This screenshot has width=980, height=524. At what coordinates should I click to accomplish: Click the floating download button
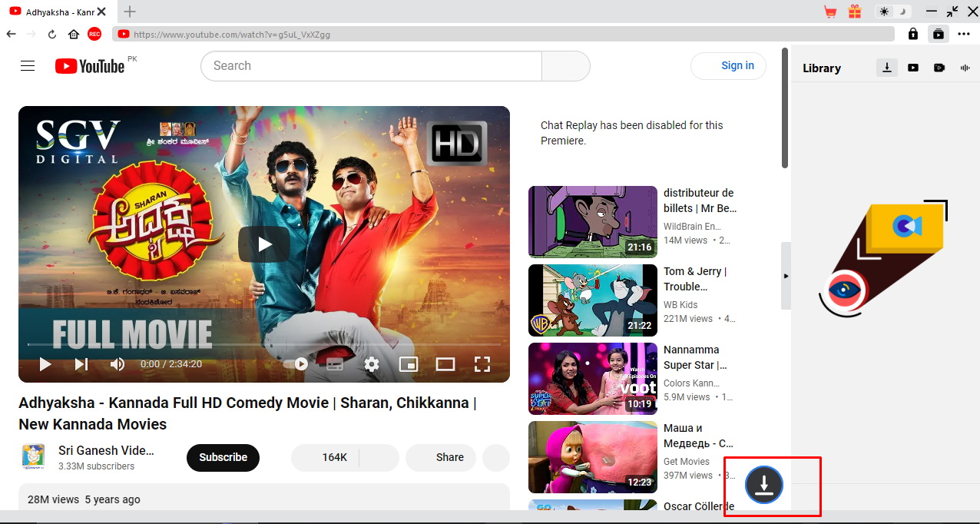tap(763, 485)
